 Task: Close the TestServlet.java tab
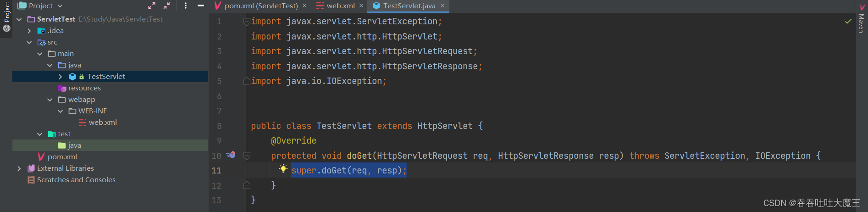click(x=442, y=6)
